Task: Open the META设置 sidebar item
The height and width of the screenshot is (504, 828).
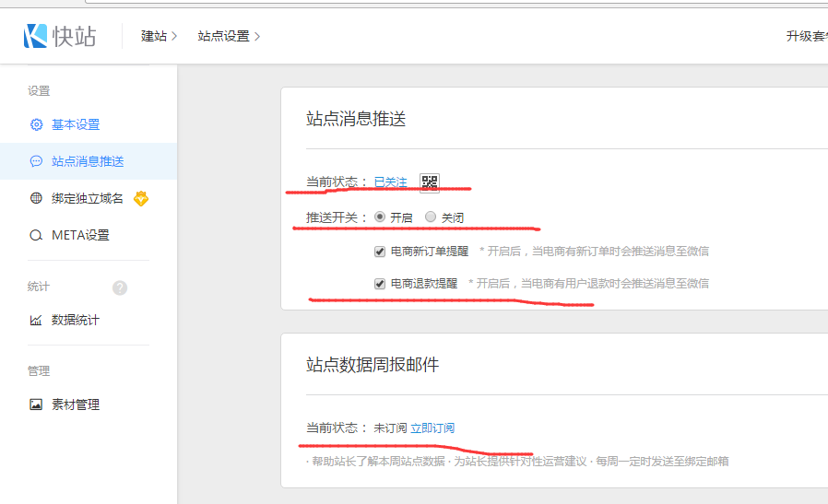Action: point(80,235)
